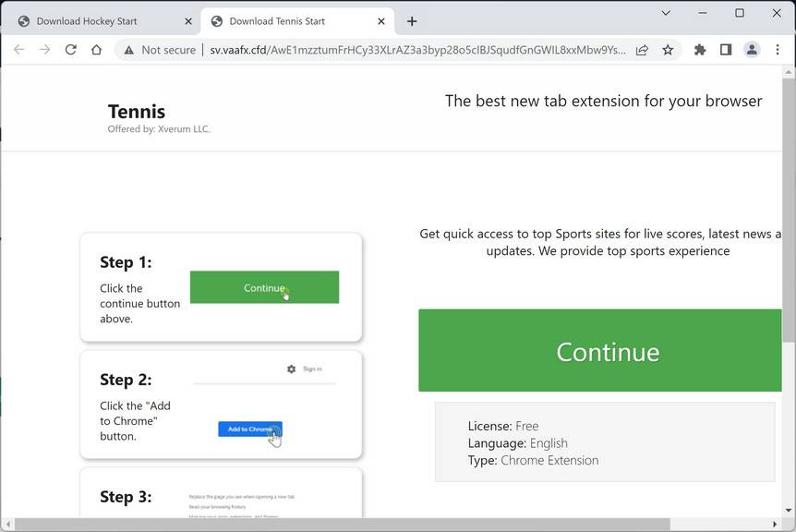The width and height of the screenshot is (796, 532).
Task: Click the vertical scrollbar thumb
Action: (789, 211)
